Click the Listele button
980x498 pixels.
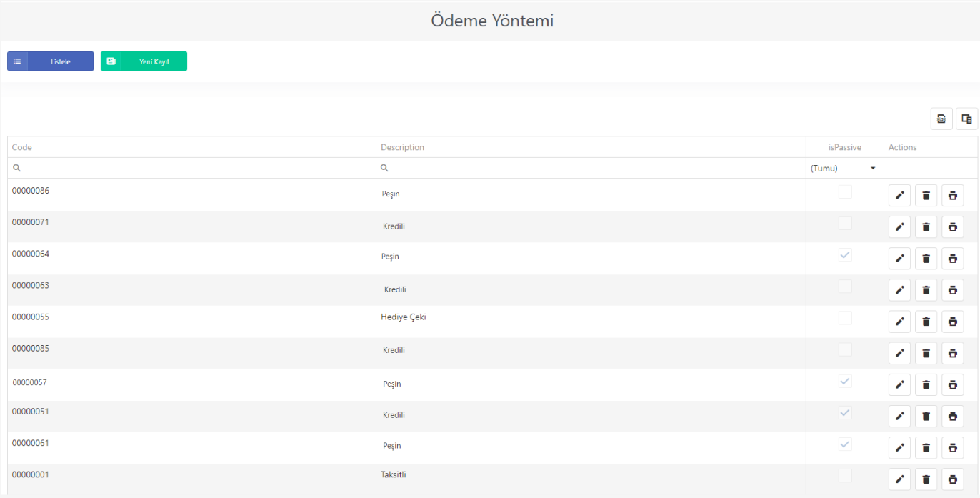tap(50, 61)
